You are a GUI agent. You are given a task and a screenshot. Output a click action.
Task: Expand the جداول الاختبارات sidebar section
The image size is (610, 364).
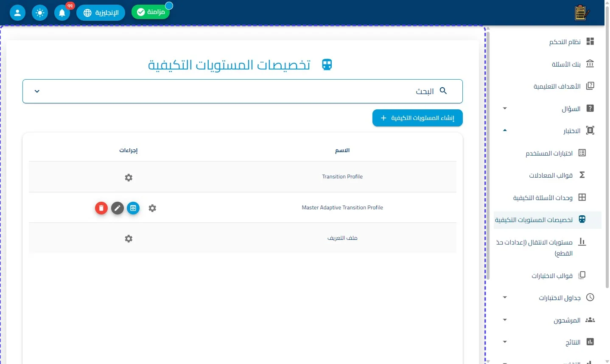547,297
